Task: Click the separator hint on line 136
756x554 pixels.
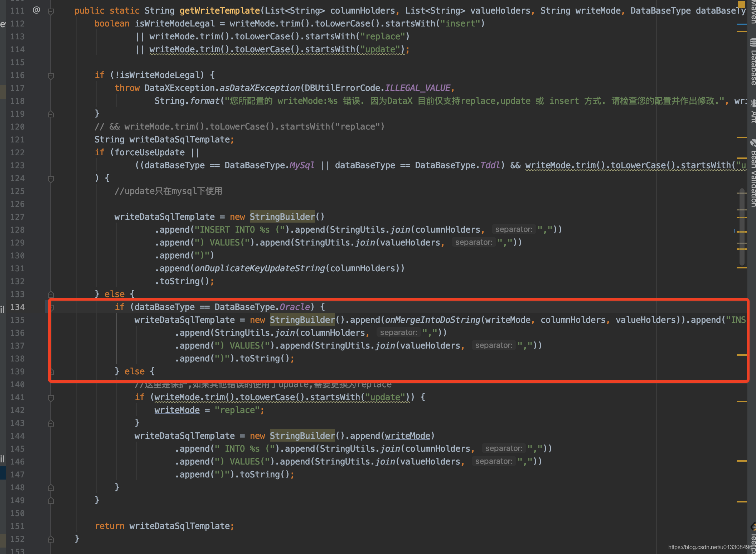Action: tap(398, 332)
